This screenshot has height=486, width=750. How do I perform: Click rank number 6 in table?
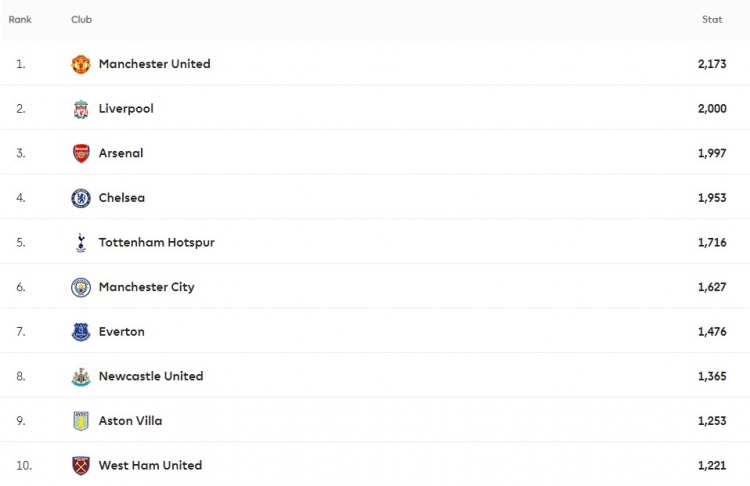tap(21, 287)
